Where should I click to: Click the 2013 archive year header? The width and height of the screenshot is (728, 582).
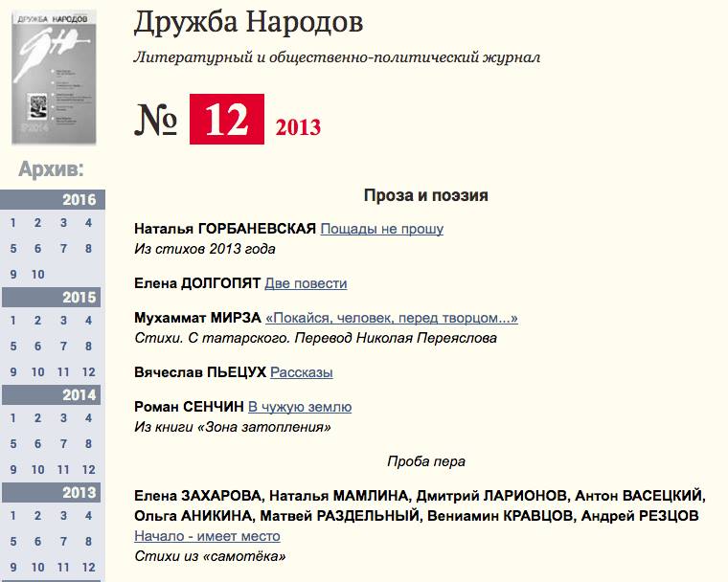coord(51,492)
